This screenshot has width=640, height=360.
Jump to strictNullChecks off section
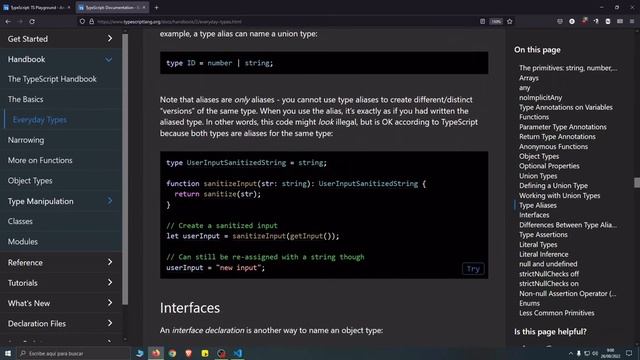549,274
